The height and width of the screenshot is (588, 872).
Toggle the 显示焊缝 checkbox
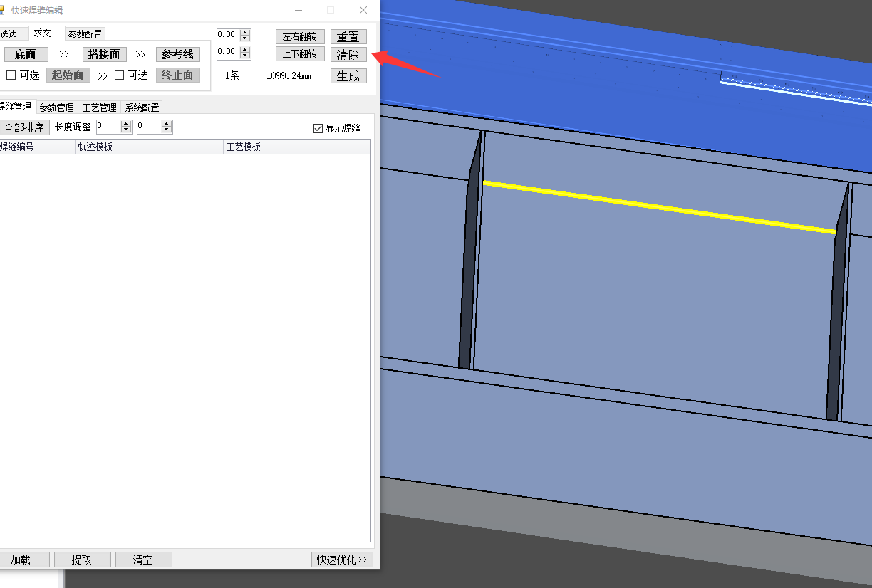coord(318,128)
